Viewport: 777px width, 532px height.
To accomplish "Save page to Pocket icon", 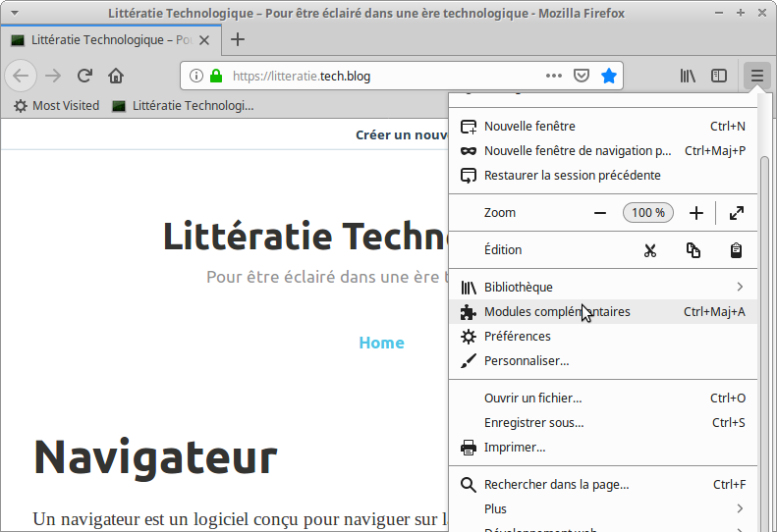I will pos(582,76).
